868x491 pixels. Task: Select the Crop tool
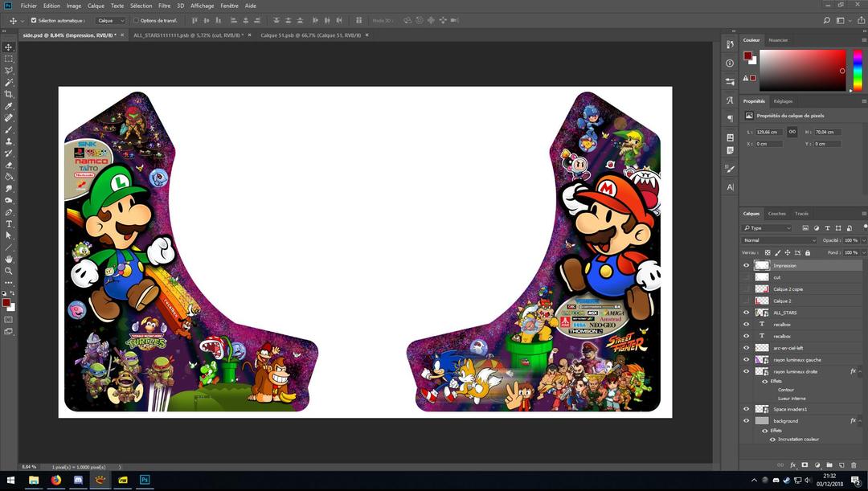coord(8,94)
